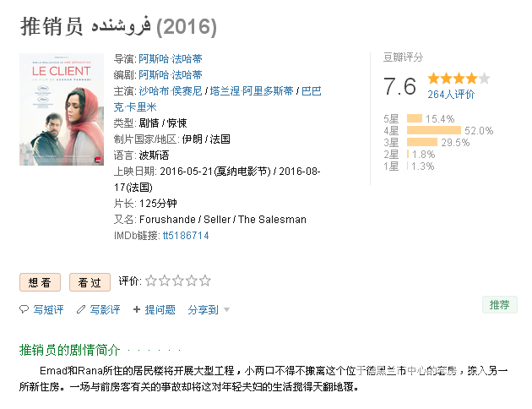Click the speech bubble icon beside 写短评
The width and height of the screenshot is (532, 409).
tap(24, 310)
